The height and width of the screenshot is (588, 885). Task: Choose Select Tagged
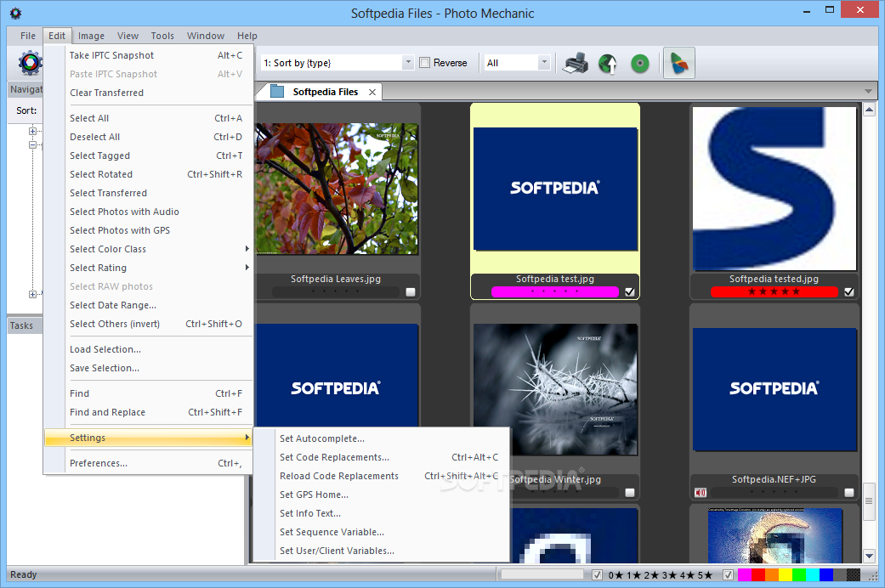click(148, 155)
